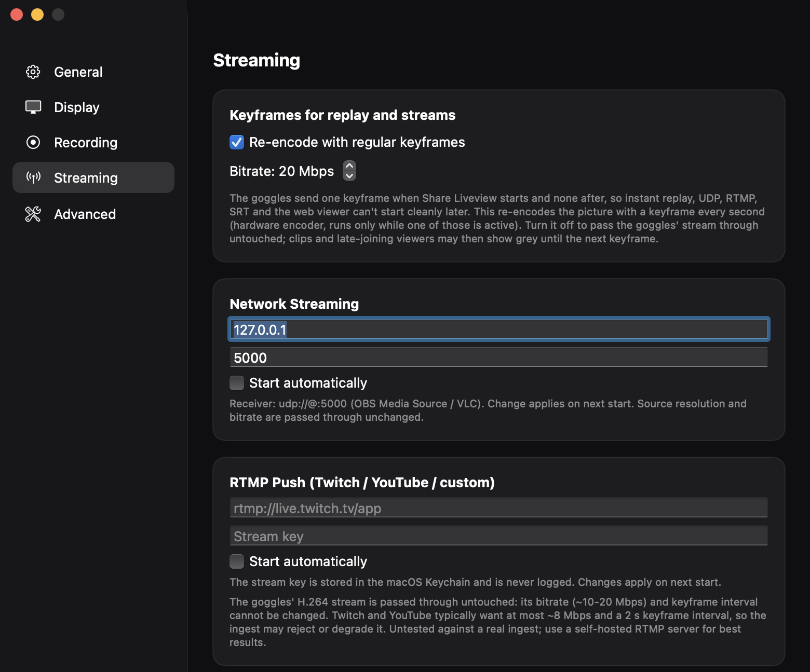This screenshot has height=672, width=810.
Task: Click the "Bitrate: 20 Mbps" label
Action: coord(282,171)
